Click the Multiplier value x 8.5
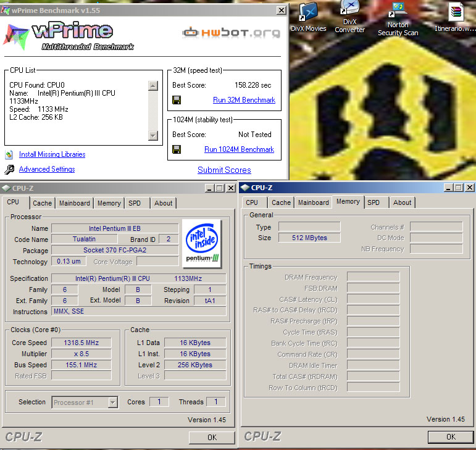Image resolution: width=476 pixels, height=450 pixels. tap(81, 354)
